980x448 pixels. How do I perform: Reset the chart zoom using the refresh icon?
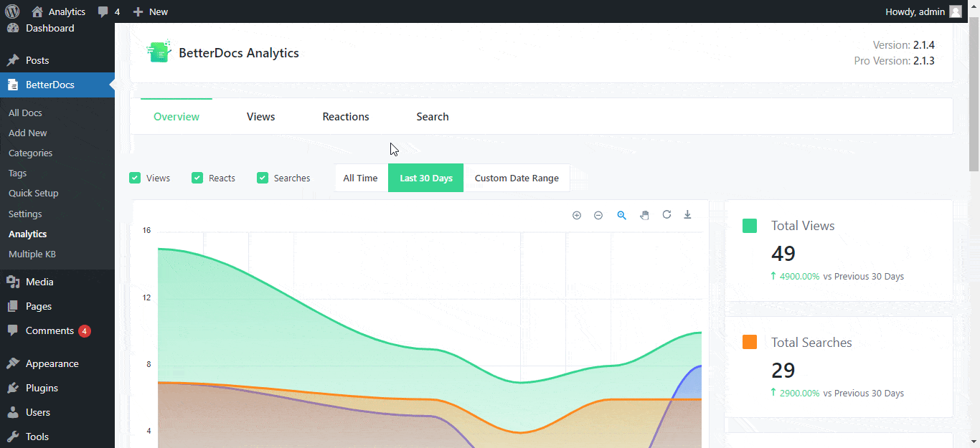pos(667,215)
